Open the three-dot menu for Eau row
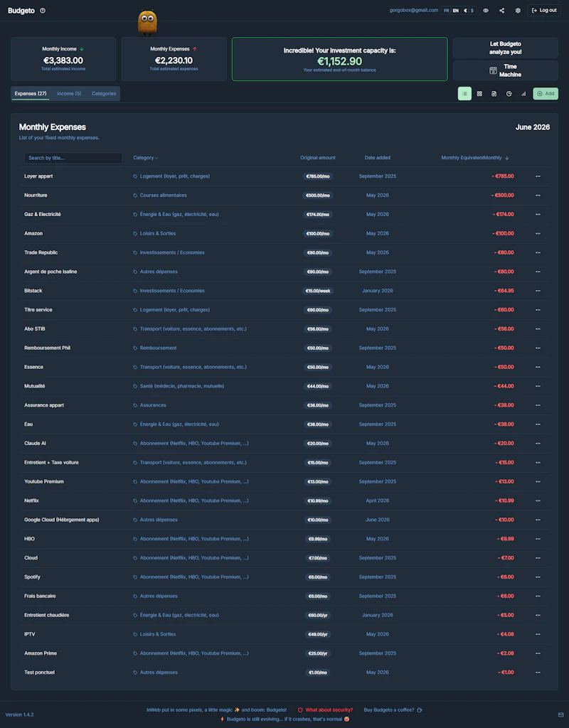Image resolution: width=569 pixels, height=728 pixels. pos(538,424)
